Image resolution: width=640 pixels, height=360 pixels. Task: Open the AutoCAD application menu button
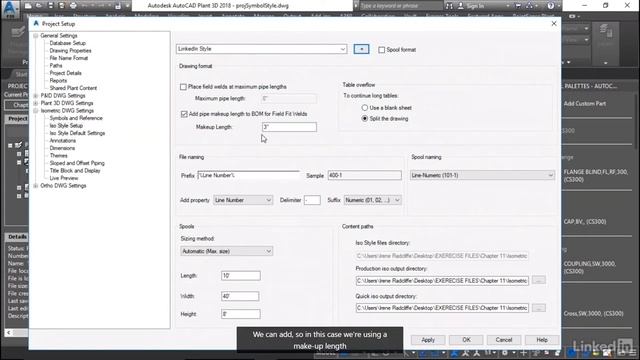[10, 8]
